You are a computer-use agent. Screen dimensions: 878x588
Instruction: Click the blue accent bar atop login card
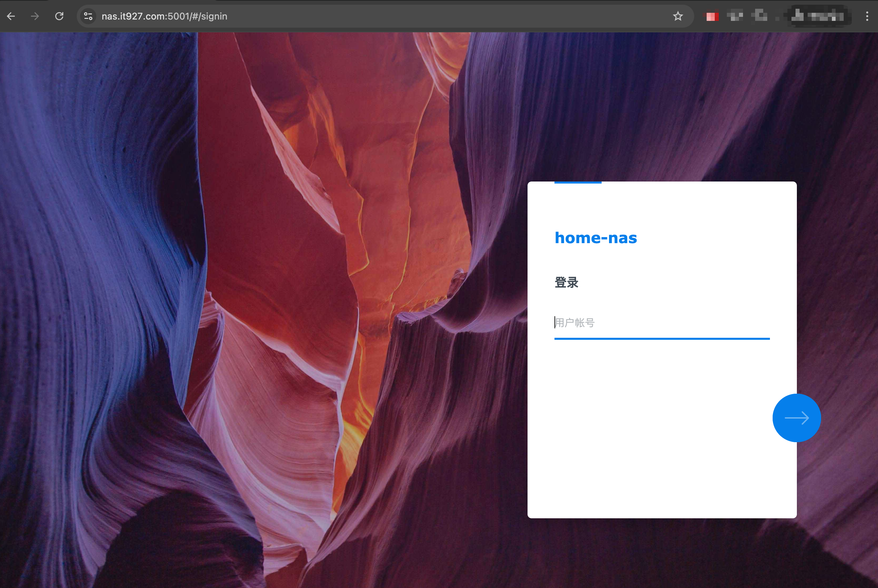tap(578, 183)
